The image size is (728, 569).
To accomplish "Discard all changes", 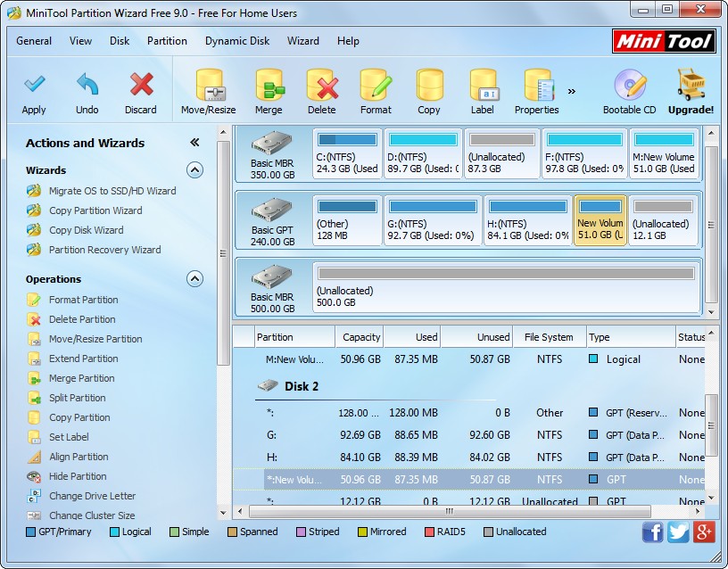I will coord(140,89).
